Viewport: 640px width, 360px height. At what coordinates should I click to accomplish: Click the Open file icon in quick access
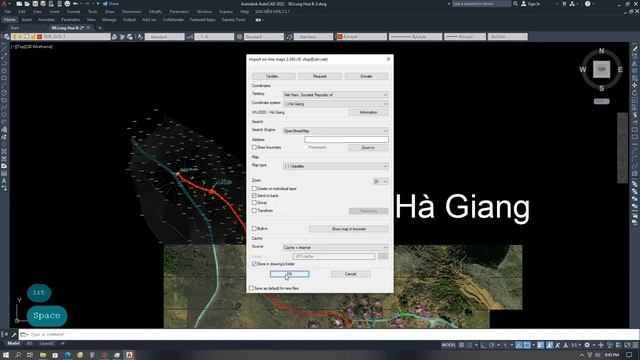click(x=27, y=4)
